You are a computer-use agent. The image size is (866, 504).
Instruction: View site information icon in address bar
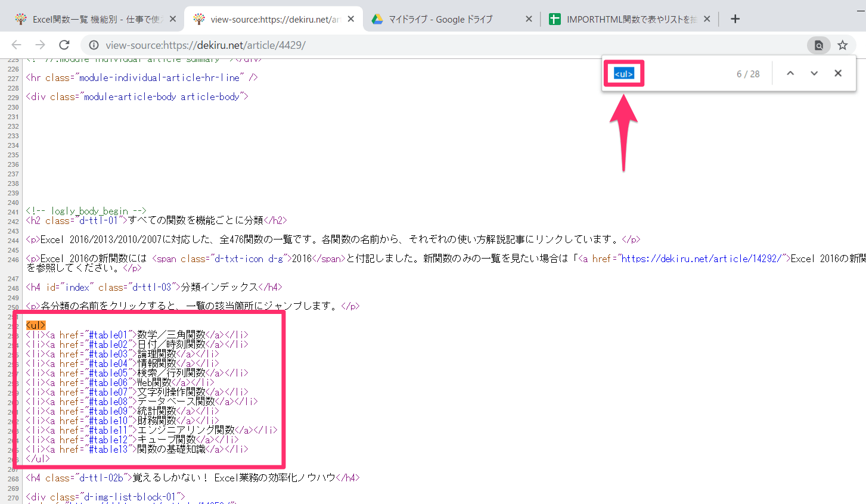(x=94, y=45)
